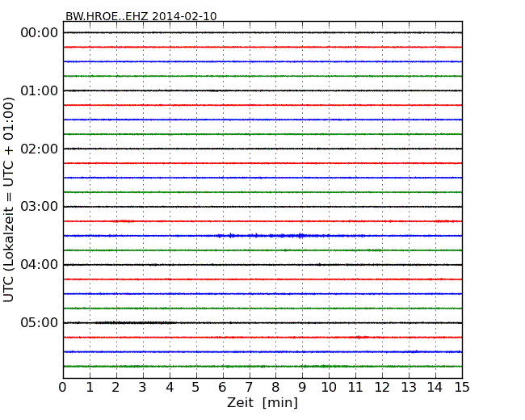Click x-axis tick label 2
The image size is (525, 420).
point(115,388)
